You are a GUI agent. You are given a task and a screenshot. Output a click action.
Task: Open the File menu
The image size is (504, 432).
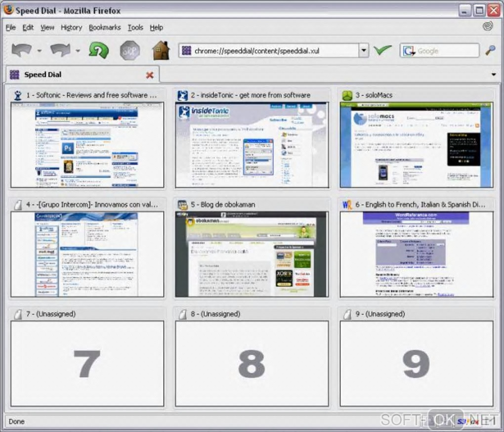tap(10, 27)
